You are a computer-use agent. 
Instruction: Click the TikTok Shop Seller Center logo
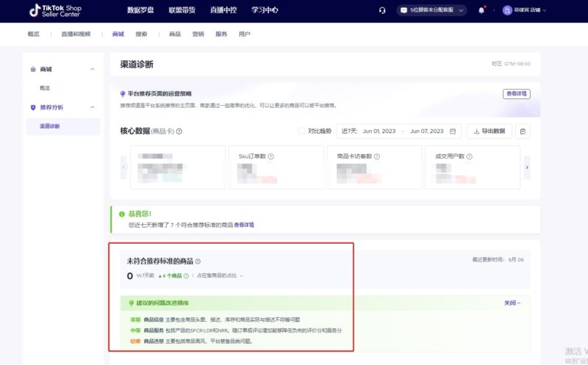(55, 10)
